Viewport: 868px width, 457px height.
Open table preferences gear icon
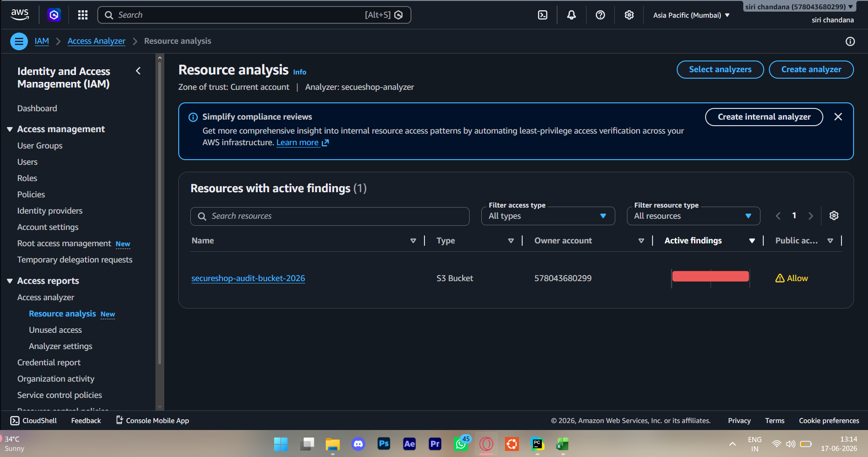coord(834,215)
